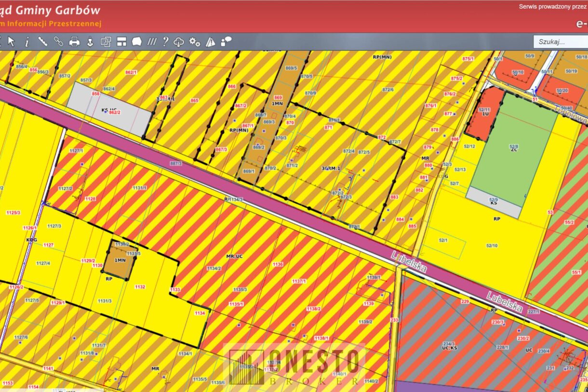Open settings with the gears icon
Viewport: 588px width, 392px height.
click(x=195, y=42)
